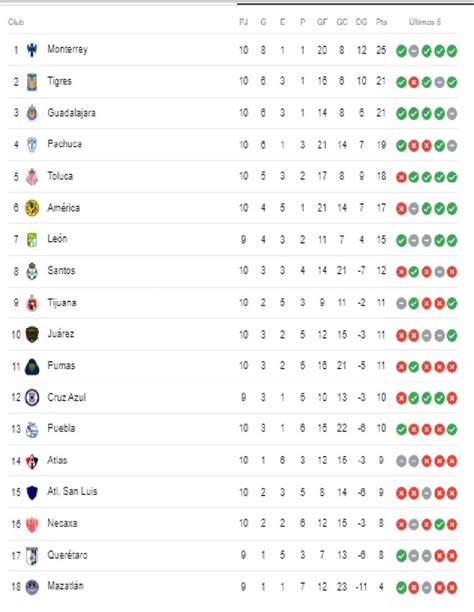Screen dimensions: 474x612
Task: Open the Pachuca team link
Action: coord(65,144)
